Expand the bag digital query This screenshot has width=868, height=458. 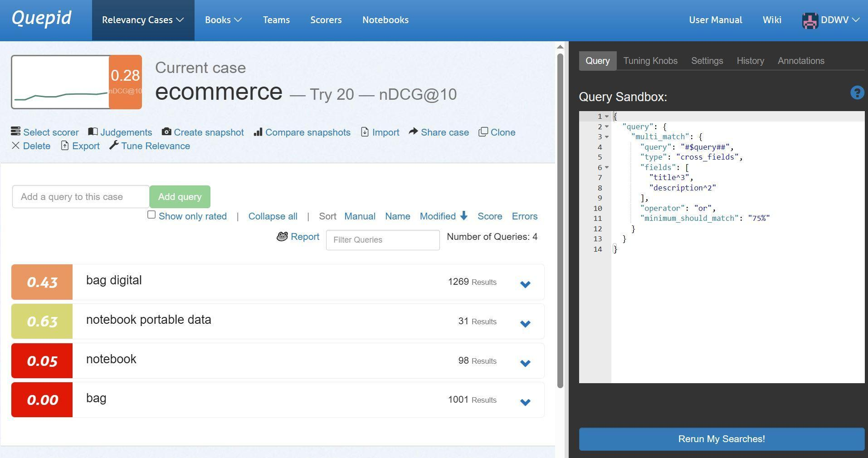pyautogui.click(x=525, y=284)
